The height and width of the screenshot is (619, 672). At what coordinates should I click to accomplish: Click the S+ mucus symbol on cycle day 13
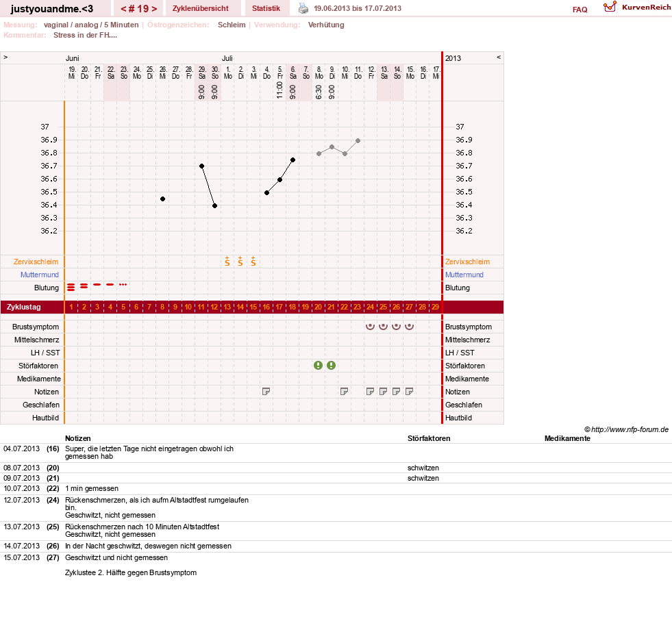(227, 262)
